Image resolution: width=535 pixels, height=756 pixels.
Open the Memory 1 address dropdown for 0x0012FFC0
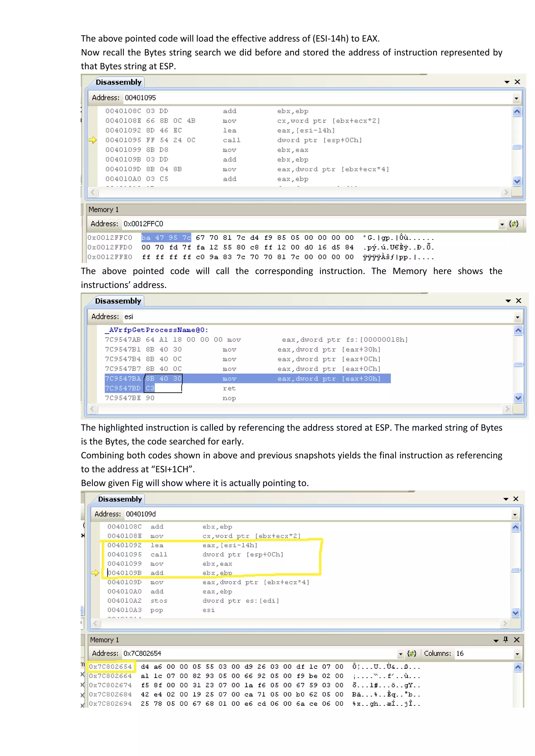[x=502, y=224]
